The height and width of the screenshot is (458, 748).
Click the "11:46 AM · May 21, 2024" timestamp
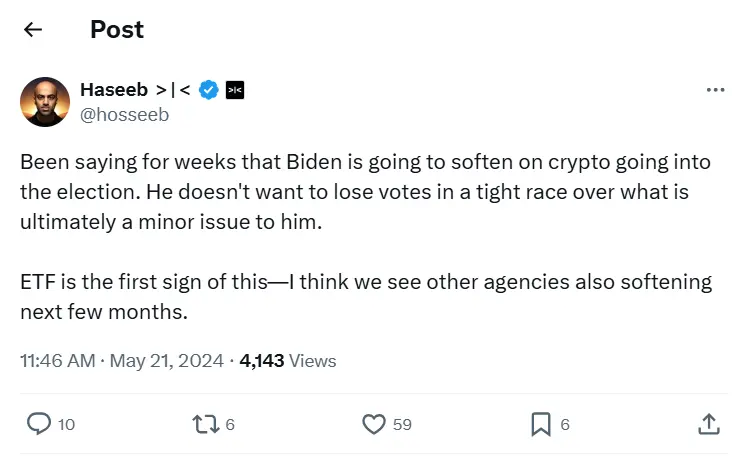[x=122, y=361]
